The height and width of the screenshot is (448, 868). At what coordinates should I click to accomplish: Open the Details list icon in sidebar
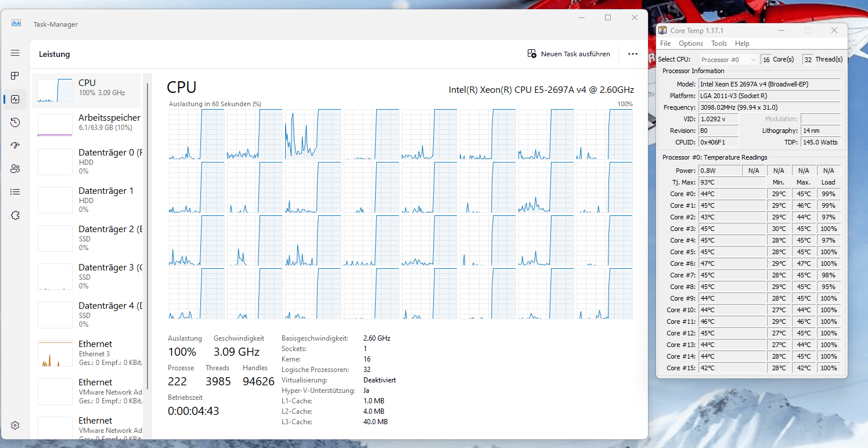pos(15,192)
